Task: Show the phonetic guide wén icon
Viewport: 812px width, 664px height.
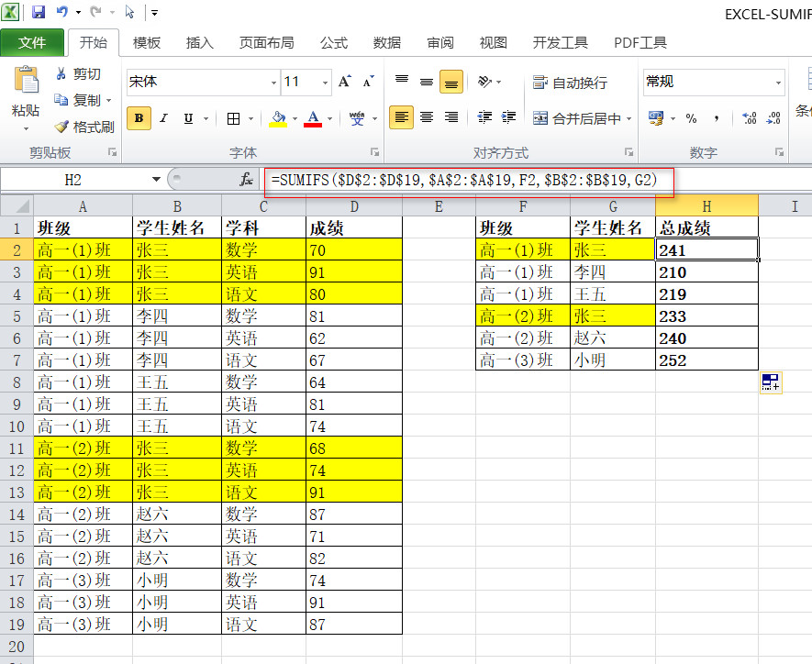Action: point(357,118)
